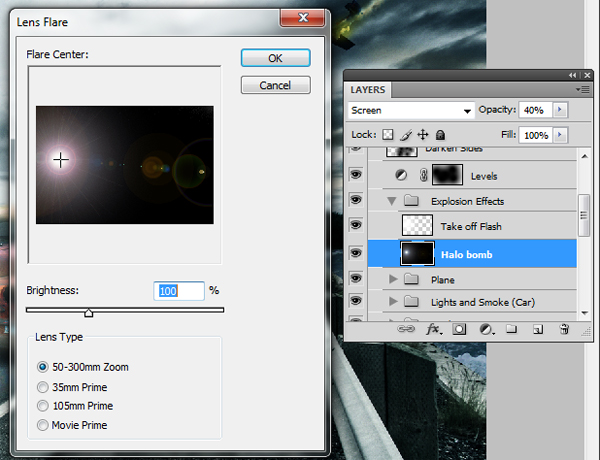Open the Fill slider arrow
Image resolution: width=600 pixels, height=460 pixels.
pos(560,135)
